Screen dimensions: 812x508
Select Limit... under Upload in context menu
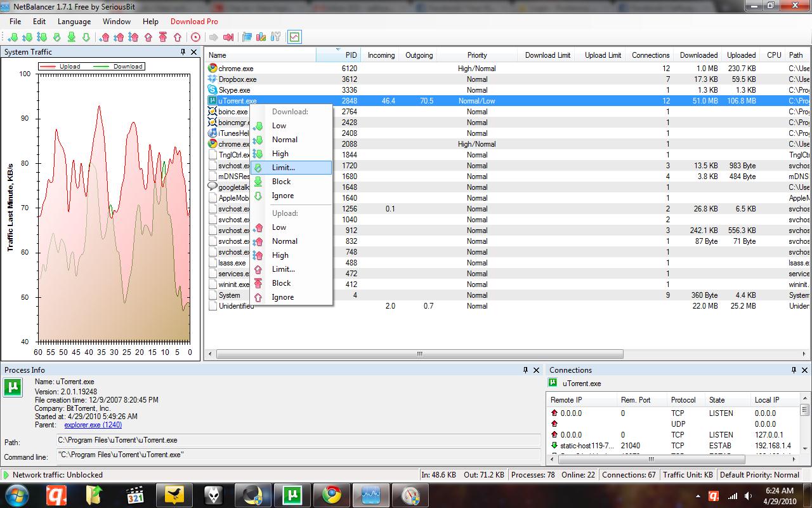[x=291, y=269]
